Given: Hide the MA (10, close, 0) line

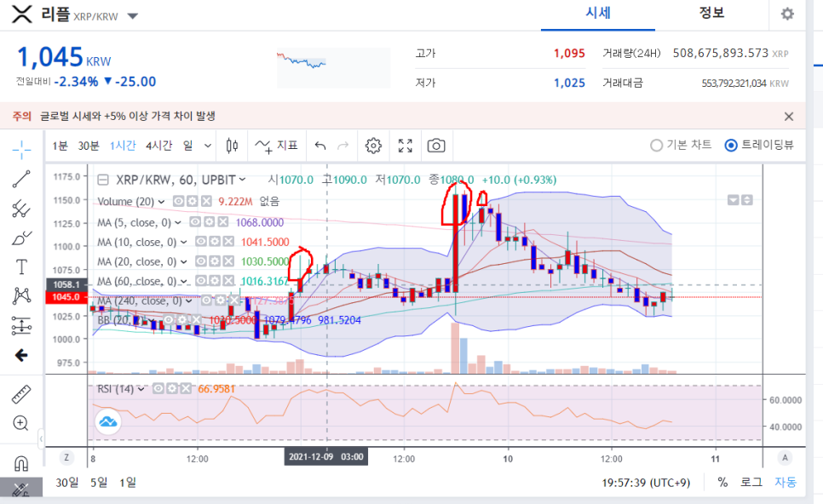Looking at the screenshot, I should click(201, 242).
